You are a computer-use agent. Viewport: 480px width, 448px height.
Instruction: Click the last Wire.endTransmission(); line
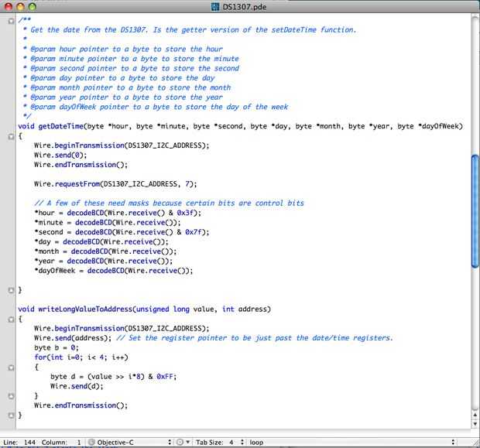coord(81,405)
